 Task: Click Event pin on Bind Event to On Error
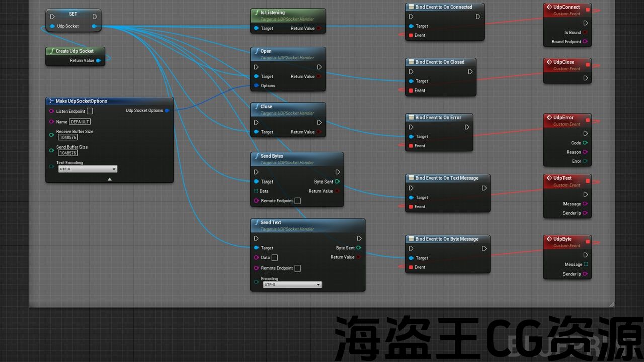coord(411,146)
